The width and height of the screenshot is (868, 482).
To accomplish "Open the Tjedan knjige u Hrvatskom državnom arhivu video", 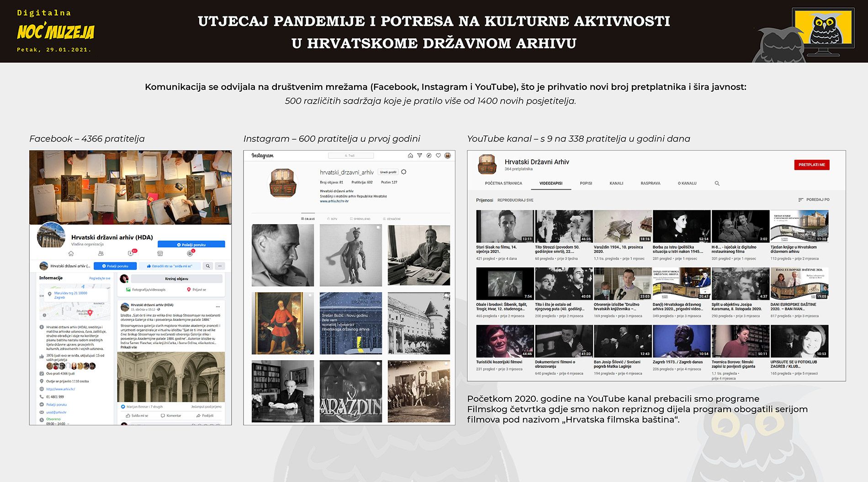I will click(x=799, y=226).
